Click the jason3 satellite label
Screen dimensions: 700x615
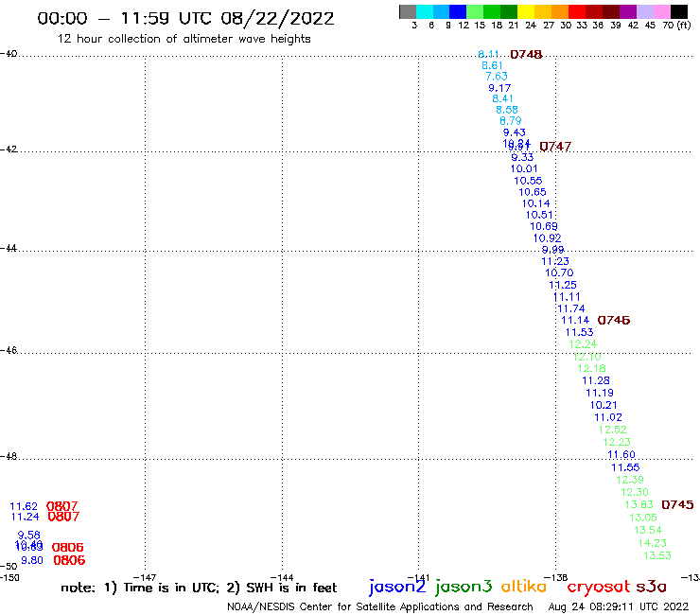464,587
